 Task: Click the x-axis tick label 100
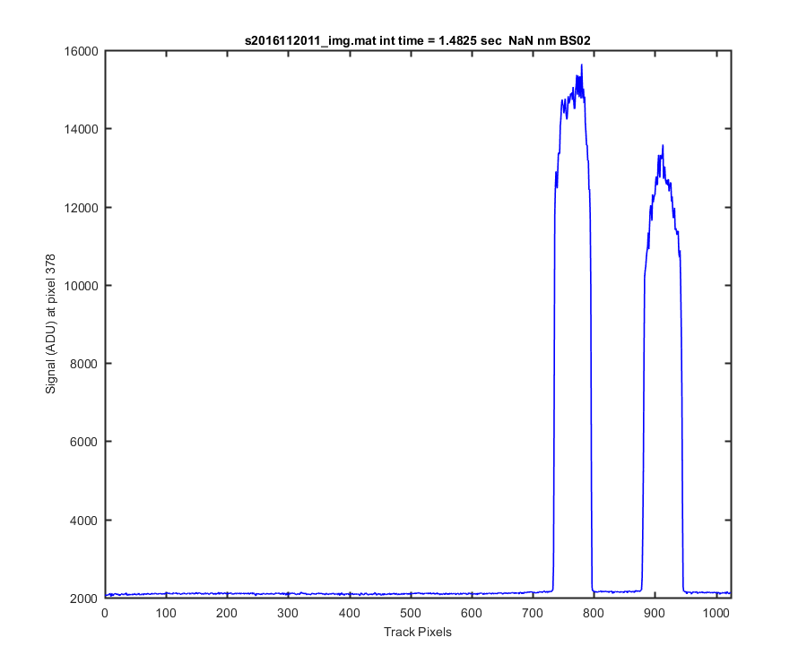click(166, 613)
